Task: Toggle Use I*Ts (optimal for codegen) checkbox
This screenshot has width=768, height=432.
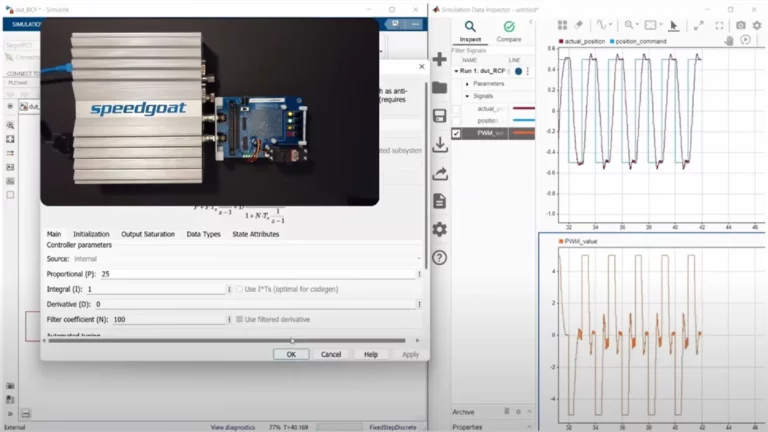Action: point(239,289)
